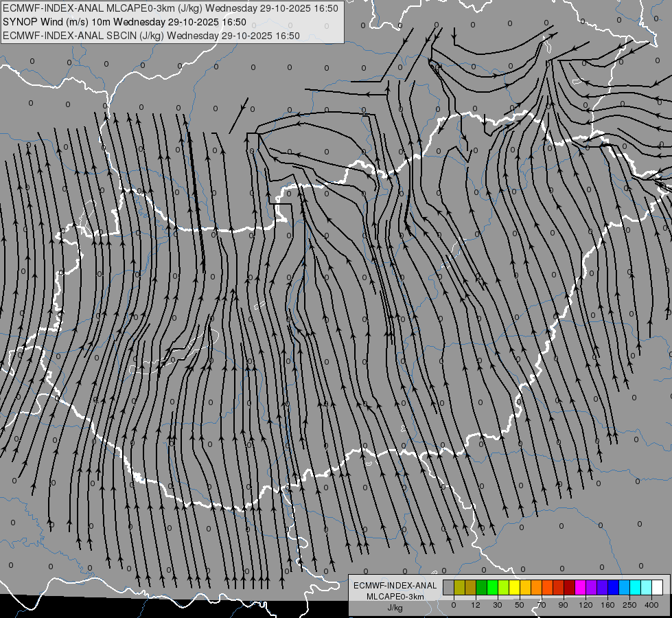
Task: Click the pure blue legend swatch
Action: coord(614,587)
